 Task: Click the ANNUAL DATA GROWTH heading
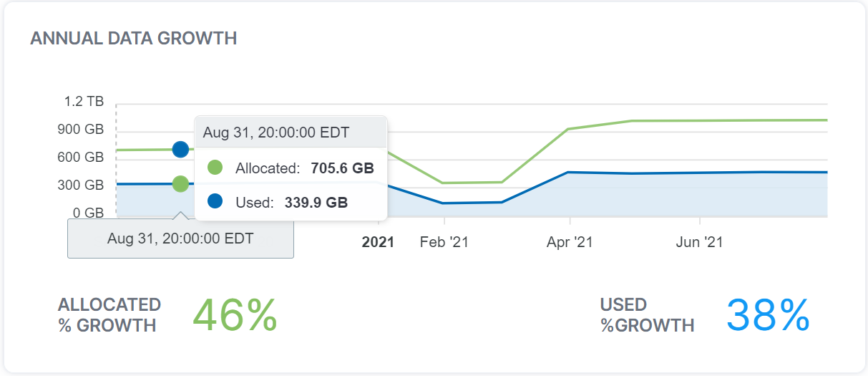[x=134, y=38]
